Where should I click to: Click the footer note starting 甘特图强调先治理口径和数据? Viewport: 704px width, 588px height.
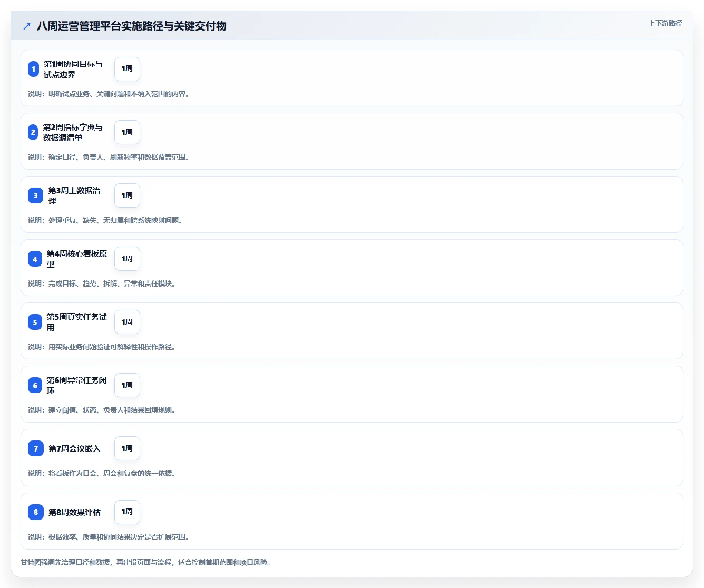click(x=146, y=562)
